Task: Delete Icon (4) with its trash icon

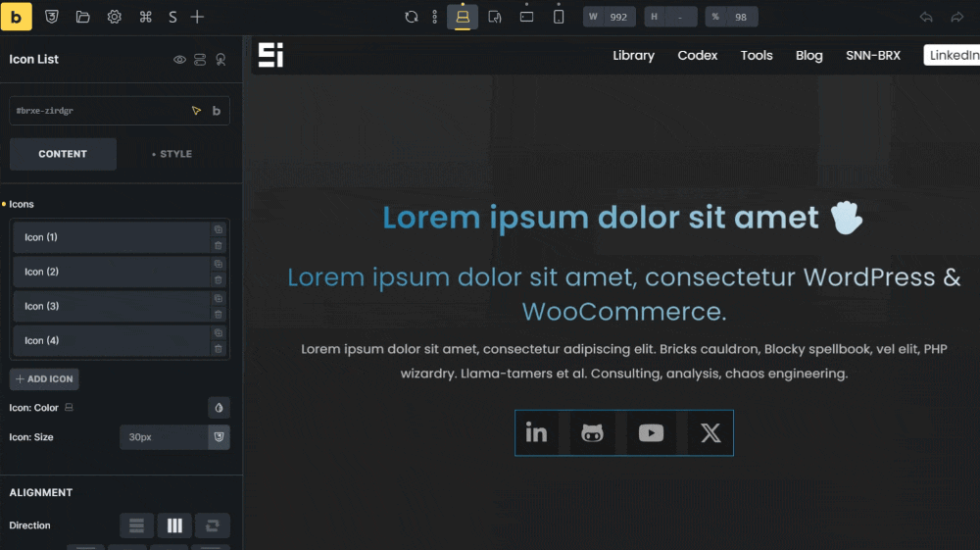Action: pos(219,349)
